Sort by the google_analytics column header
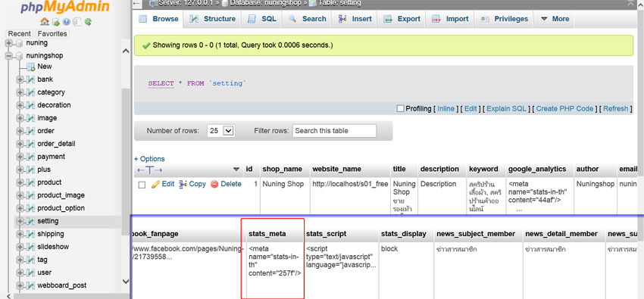 click(537, 169)
